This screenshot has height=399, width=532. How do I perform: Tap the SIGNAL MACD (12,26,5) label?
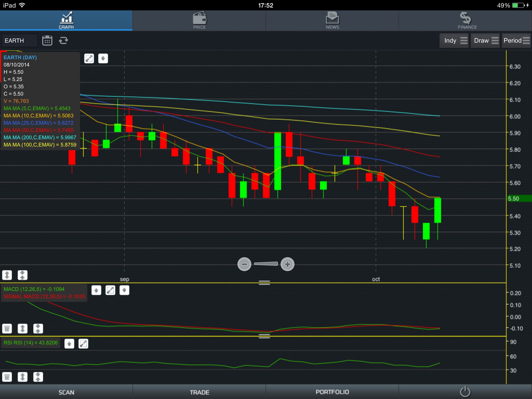[x=44, y=296]
